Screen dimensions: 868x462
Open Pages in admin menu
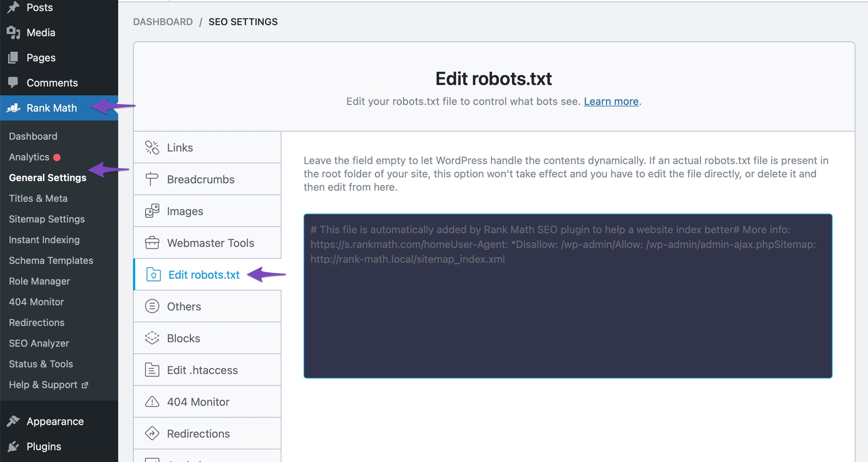pyautogui.click(x=59, y=58)
